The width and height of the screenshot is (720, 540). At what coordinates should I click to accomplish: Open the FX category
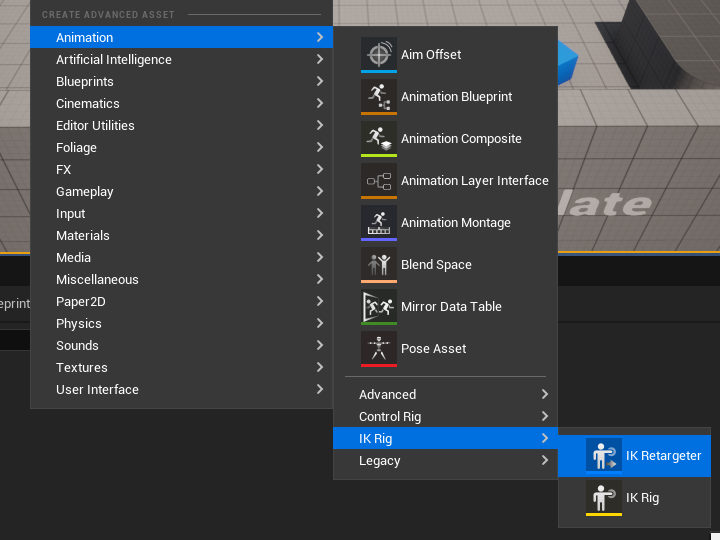pos(181,169)
